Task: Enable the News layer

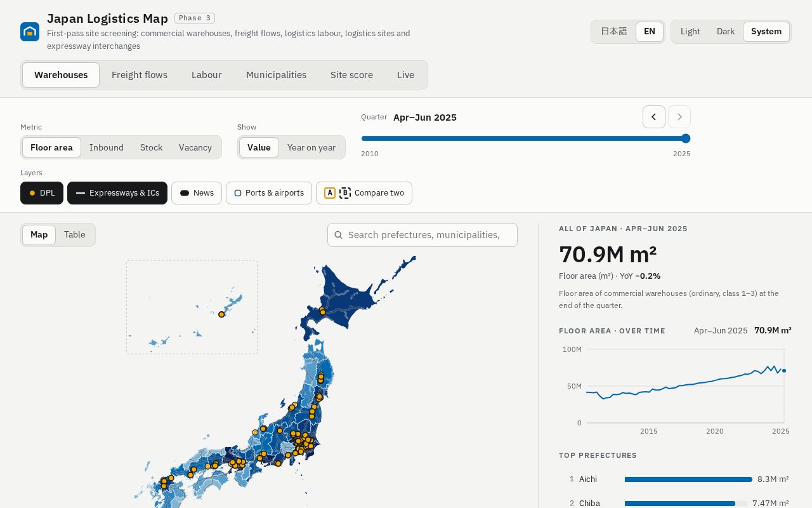Action: tap(196, 193)
